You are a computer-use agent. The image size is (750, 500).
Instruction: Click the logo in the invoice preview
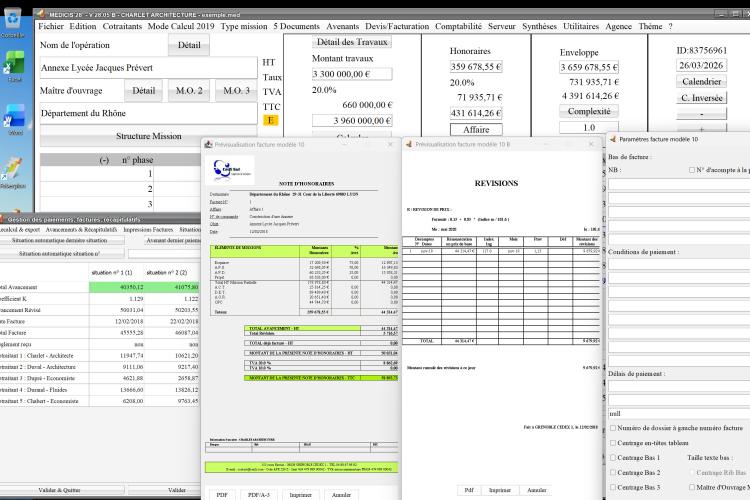pyautogui.click(x=233, y=170)
